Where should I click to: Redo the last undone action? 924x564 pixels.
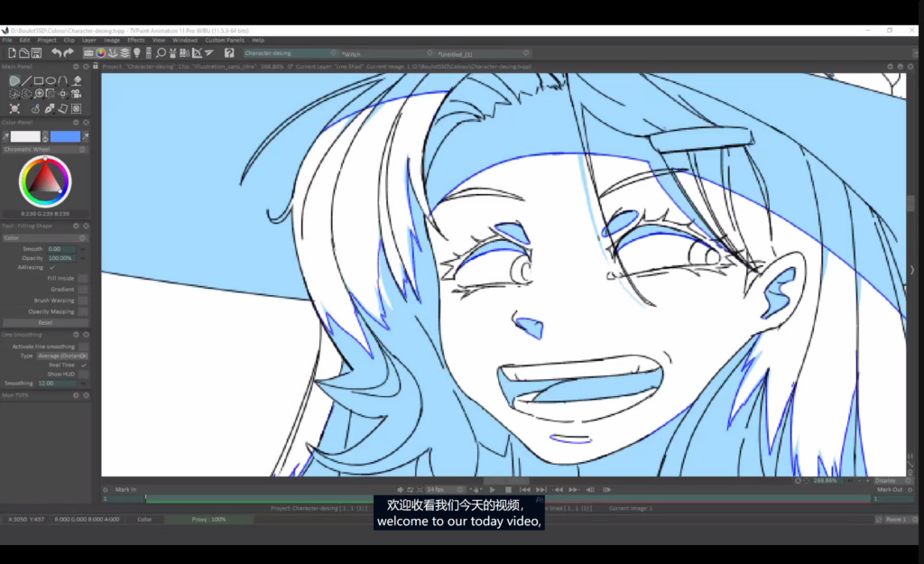coord(69,53)
